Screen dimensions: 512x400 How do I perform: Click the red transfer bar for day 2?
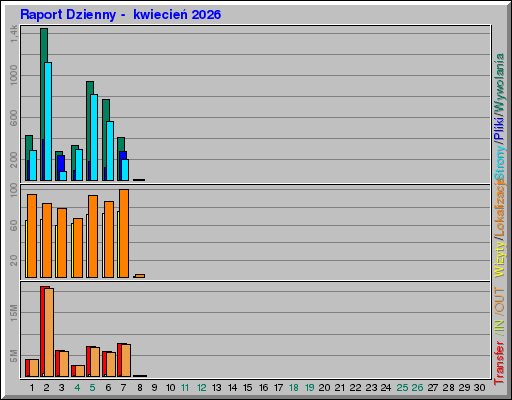(x=42, y=331)
